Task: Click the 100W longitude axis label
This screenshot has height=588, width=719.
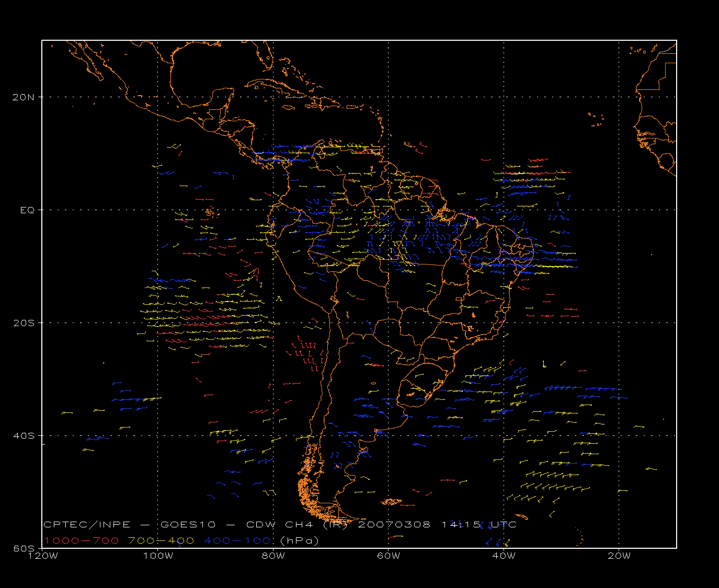Action: 158,556
